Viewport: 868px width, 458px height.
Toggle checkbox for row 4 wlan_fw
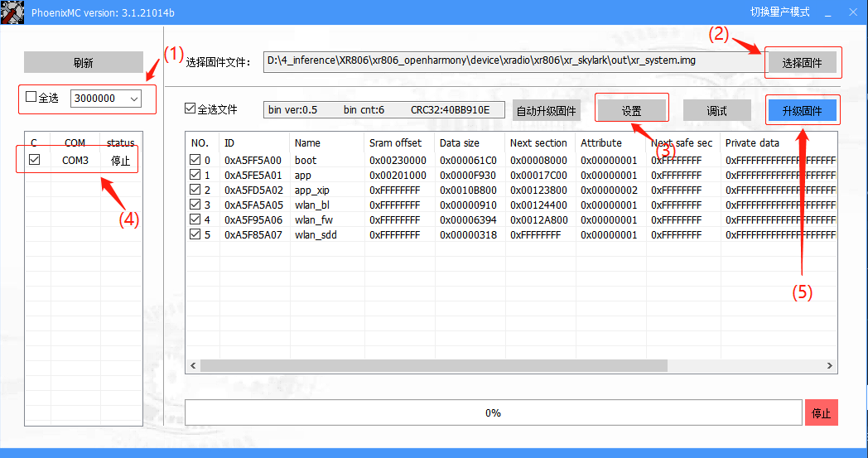coord(195,219)
